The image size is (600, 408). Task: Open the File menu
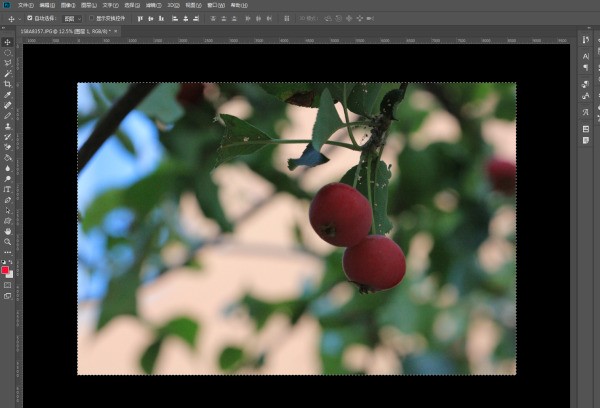(25, 4)
